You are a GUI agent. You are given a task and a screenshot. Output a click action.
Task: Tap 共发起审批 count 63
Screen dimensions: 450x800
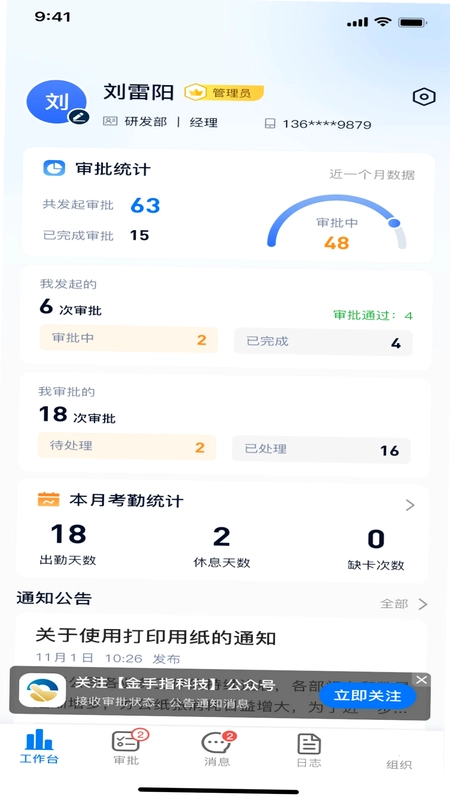click(x=145, y=205)
